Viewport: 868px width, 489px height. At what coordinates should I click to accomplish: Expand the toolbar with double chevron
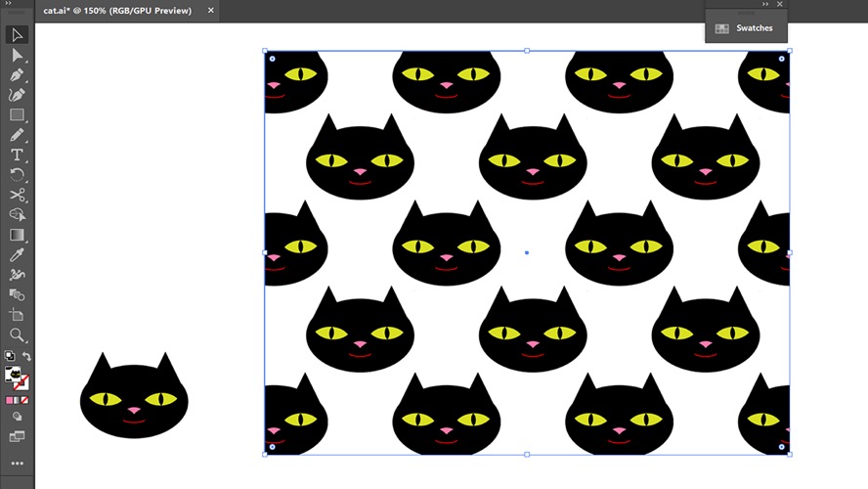point(8,3)
